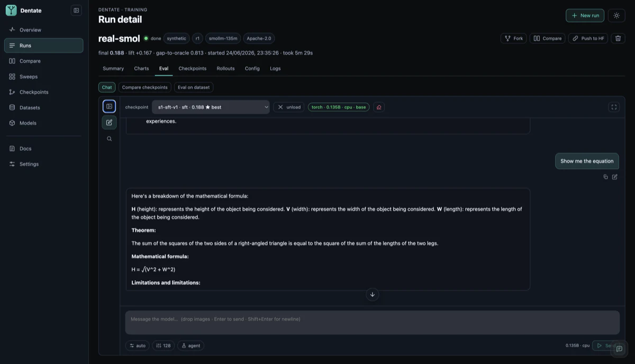The height and width of the screenshot is (364, 635).
Task: Open the Checkpoints tab in run detail
Action: tap(192, 69)
